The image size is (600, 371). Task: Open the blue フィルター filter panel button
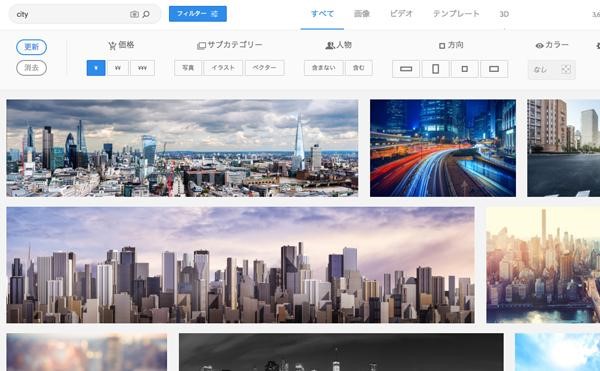198,14
